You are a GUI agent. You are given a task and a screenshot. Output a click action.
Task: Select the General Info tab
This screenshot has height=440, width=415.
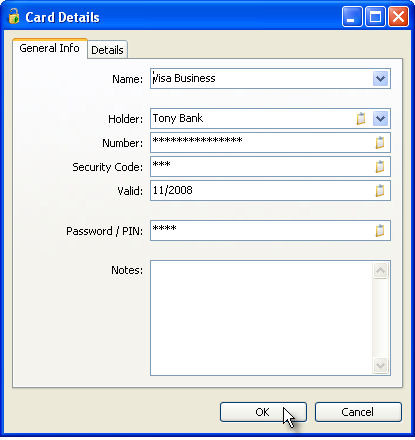(50, 48)
